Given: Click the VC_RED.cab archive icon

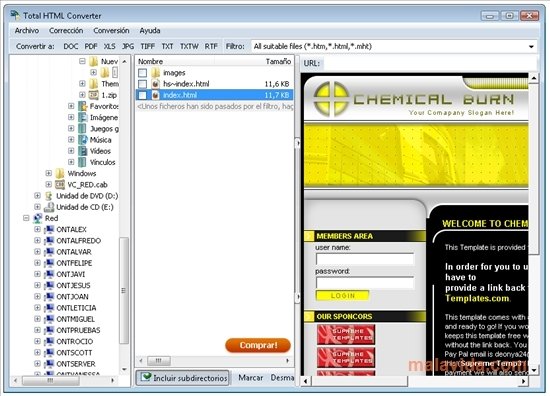Looking at the screenshot, I should pyautogui.click(x=60, y=184).
